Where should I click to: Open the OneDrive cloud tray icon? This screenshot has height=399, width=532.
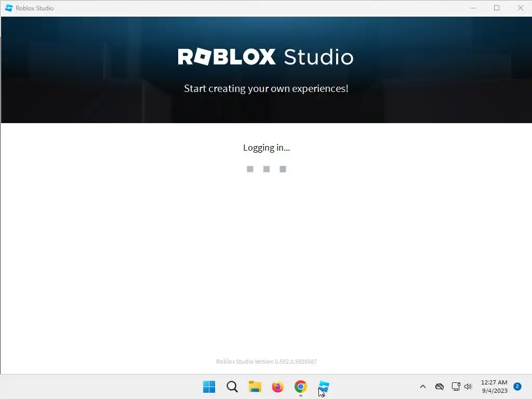(x=440, y=387)
